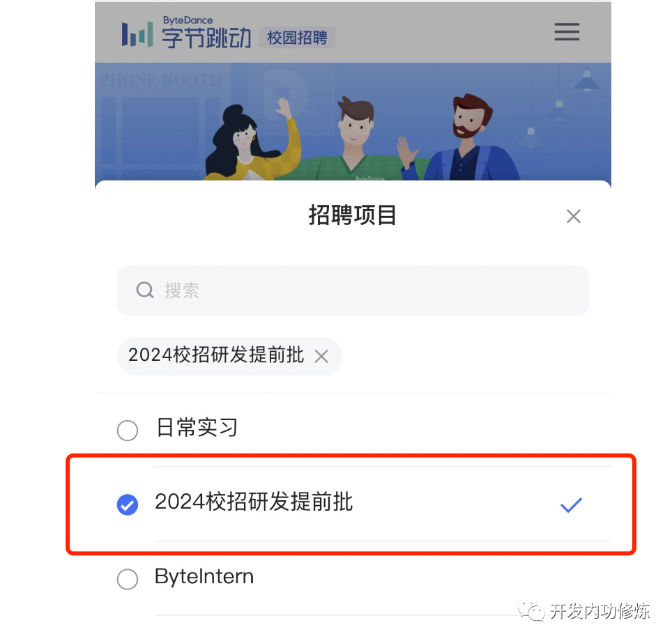Screen dimensions: 672x641
Task: Click the 2024校招研发提前批 list label
Action: (x=254, y=502)
